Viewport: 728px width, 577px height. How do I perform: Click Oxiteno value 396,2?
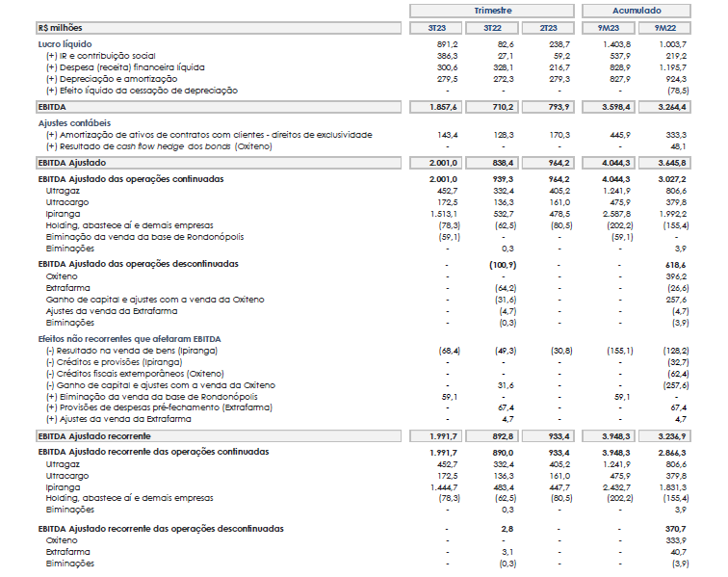coord(676,276)
